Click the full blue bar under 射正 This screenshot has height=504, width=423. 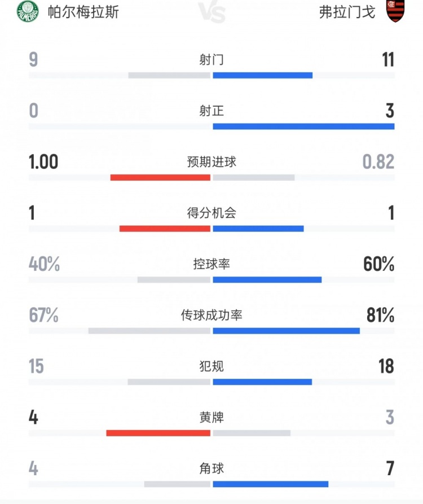coord(303,126)
